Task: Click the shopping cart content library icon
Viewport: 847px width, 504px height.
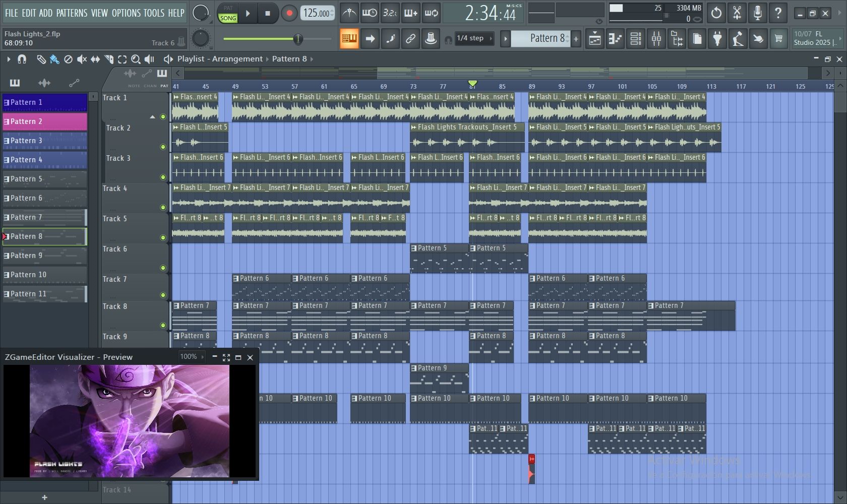Action: tap(779, 38)
